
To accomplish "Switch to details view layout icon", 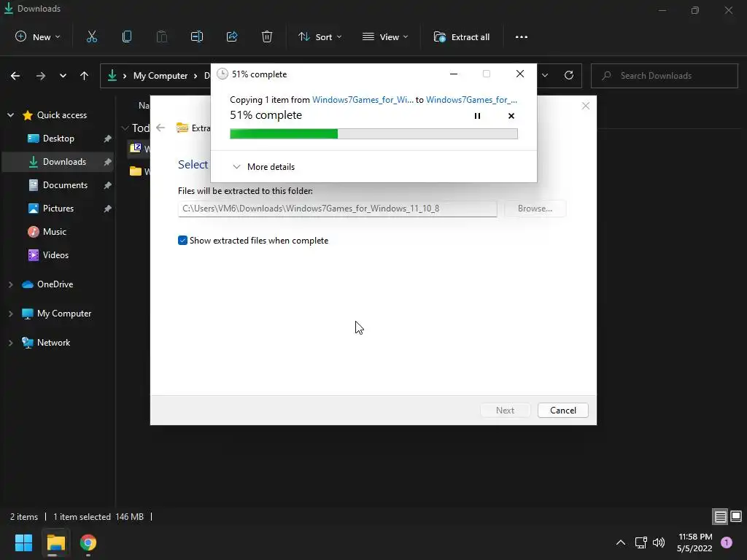I will 720,516.
